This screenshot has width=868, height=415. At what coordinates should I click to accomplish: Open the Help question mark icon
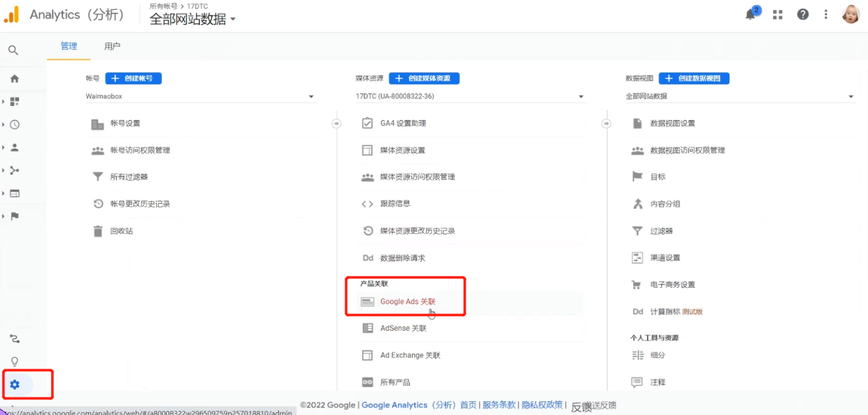803,14
